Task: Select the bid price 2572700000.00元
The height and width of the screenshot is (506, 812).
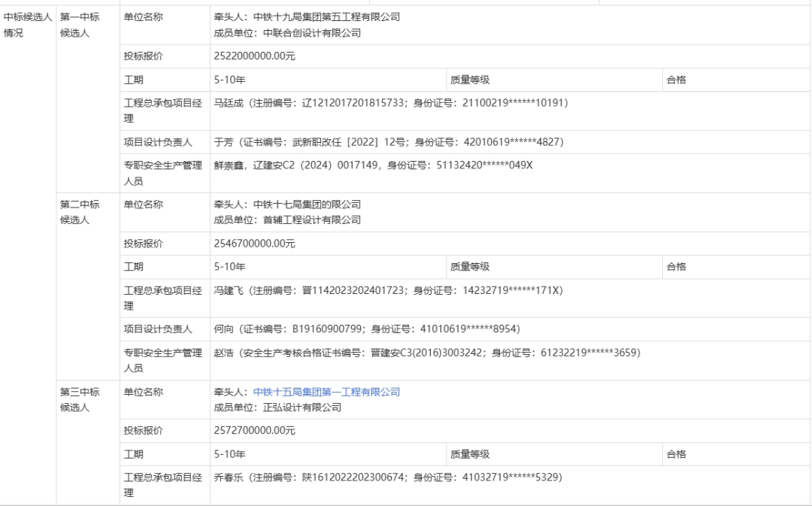Action: tap(254, 430)
